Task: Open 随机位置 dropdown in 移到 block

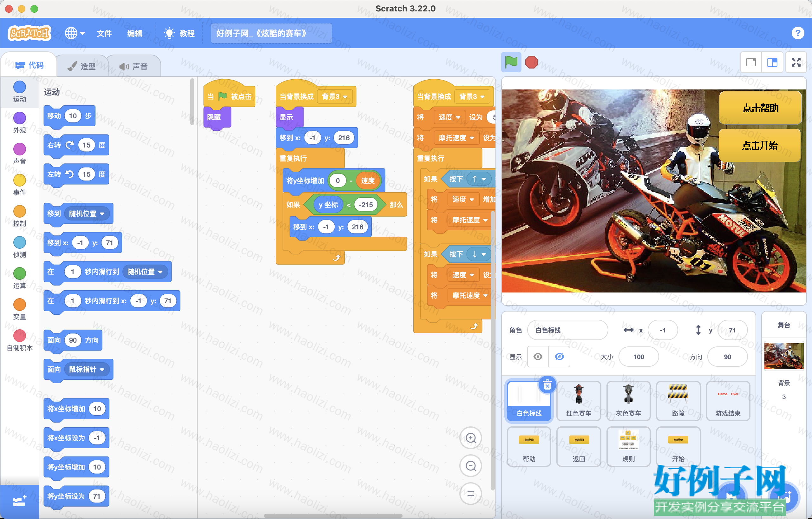Action: (x=87, y=214)
